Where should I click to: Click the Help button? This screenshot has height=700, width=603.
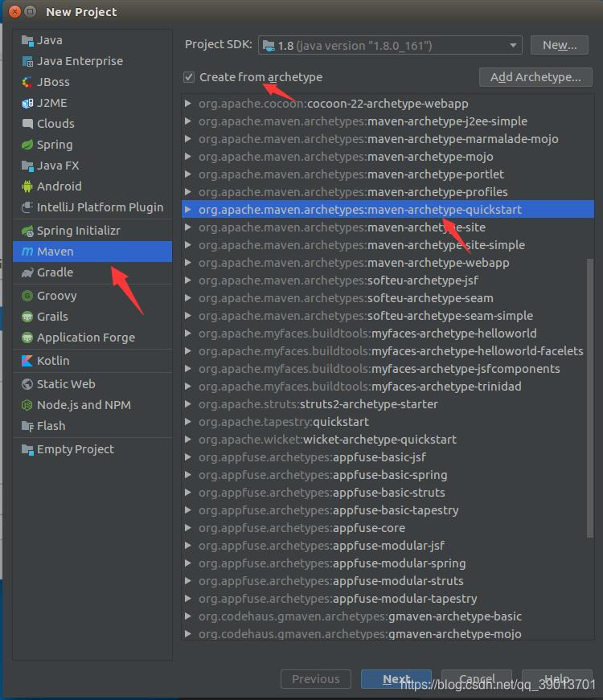pos(557,679)
